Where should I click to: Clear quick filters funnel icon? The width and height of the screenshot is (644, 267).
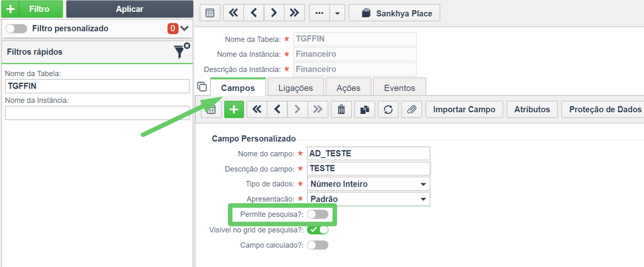[x=181, y=51]
